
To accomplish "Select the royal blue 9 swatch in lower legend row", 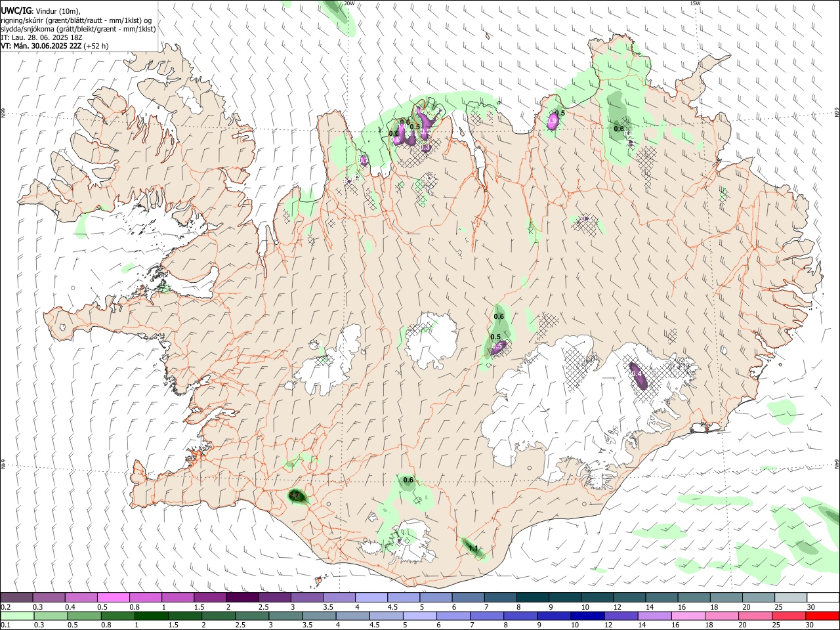I will coord(554,616).
